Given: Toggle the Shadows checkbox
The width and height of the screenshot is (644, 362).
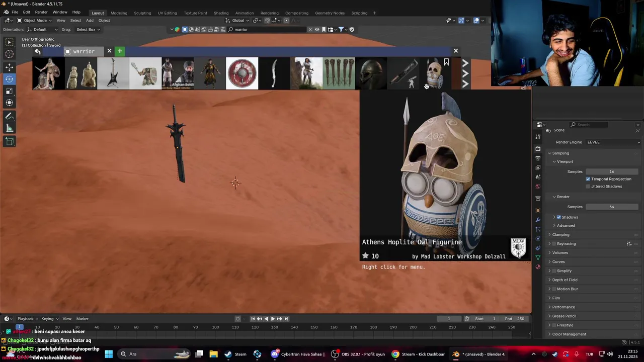Looking at the screenshot, I should pos(558,217).
